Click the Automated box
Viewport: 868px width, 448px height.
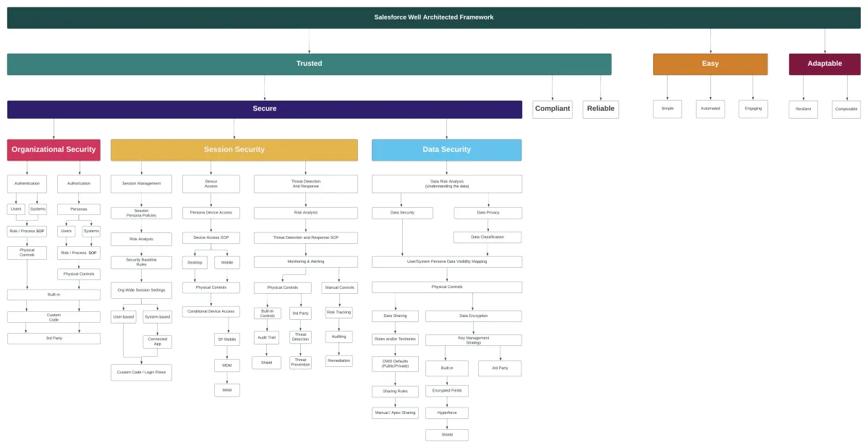[x=710, y=109]
